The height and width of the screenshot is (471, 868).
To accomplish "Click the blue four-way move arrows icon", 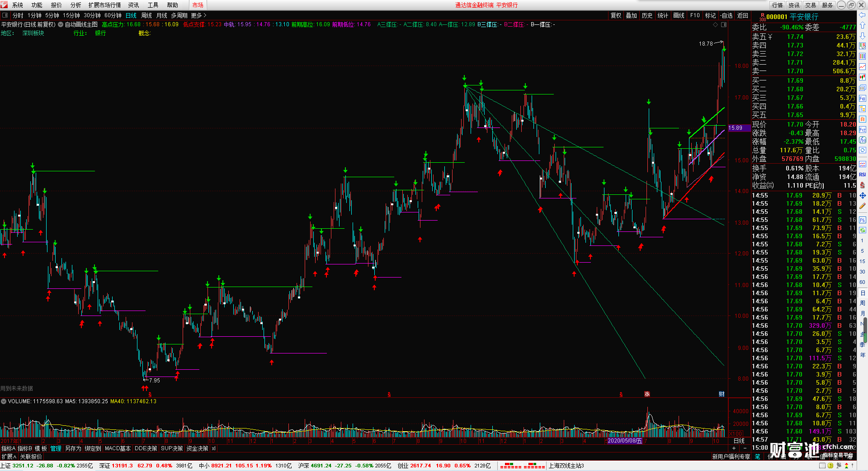I will (x=863, y=195).
